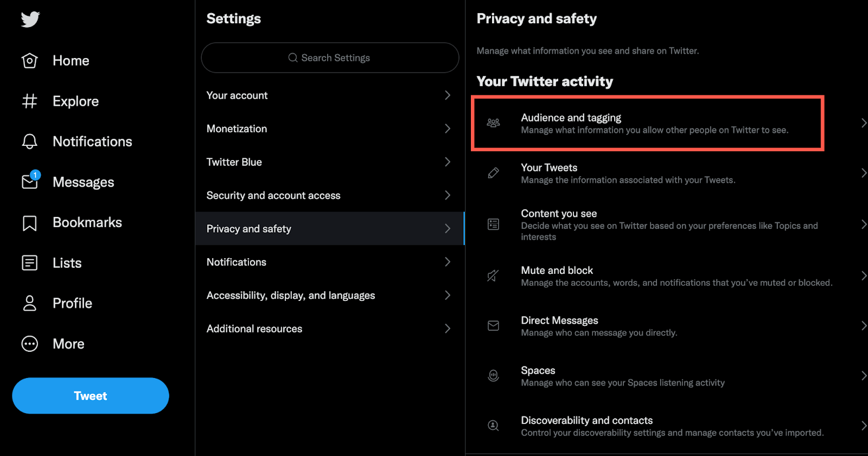Open Discoverability and contacts option
The width and height of the screenshot is (868, 456).
(586, 421)
